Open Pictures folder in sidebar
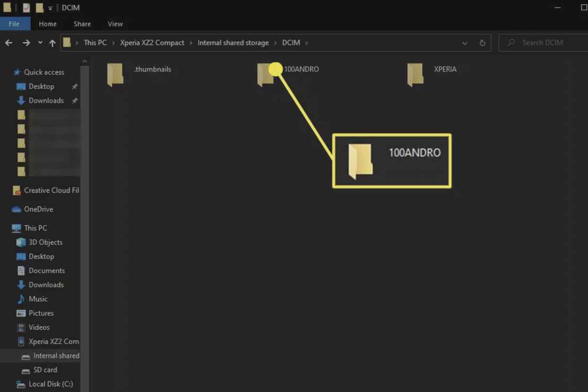 41,313
